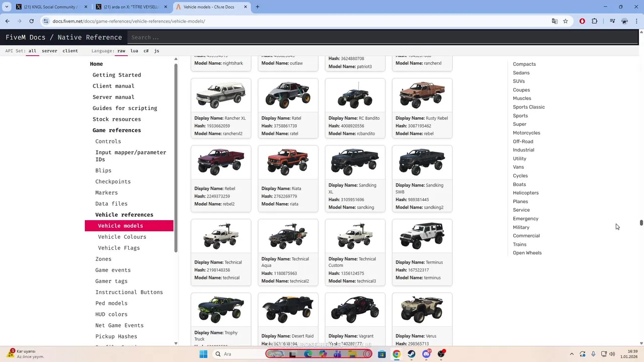Screen dimensions: 644x362
Task: Jump to Sports Classic category
Action: (x=529, y=107)
